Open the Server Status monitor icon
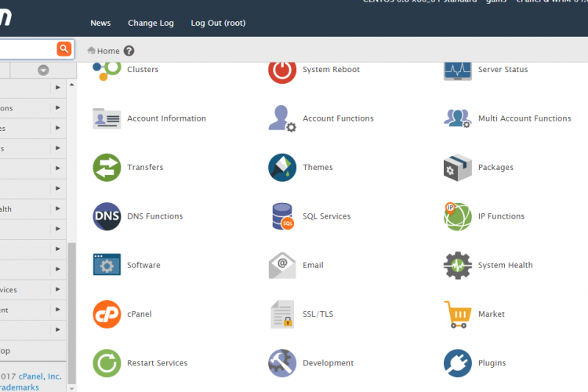Screen dimensions: 588x392 tap(458, 71)
